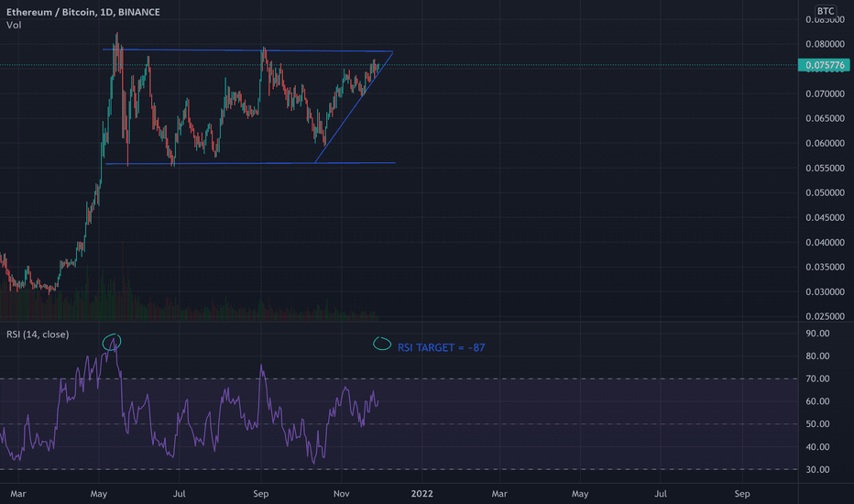The image size is (854, 504).
Task: Click the Mar time label after 2022
Action: (499, 494)
